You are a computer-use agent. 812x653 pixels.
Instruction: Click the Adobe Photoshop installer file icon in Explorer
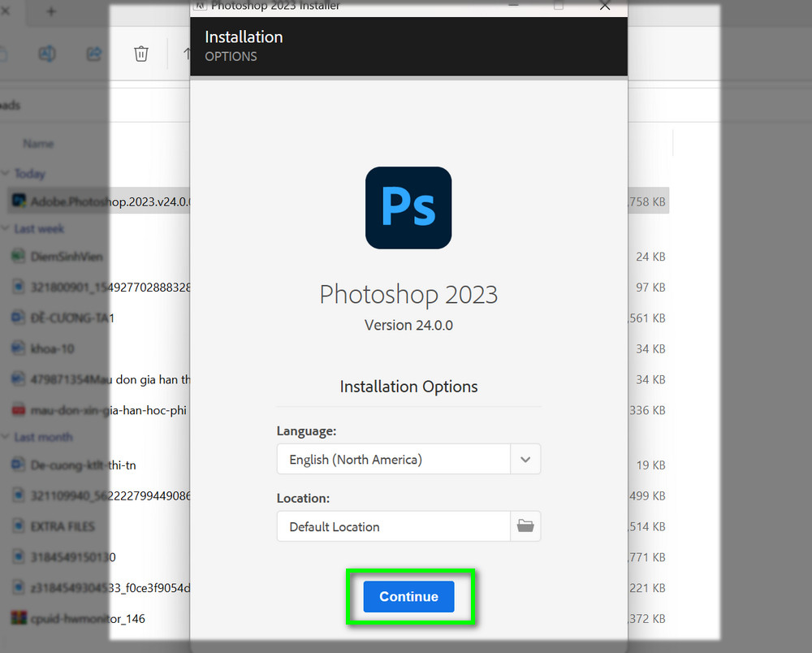[19, 201]
